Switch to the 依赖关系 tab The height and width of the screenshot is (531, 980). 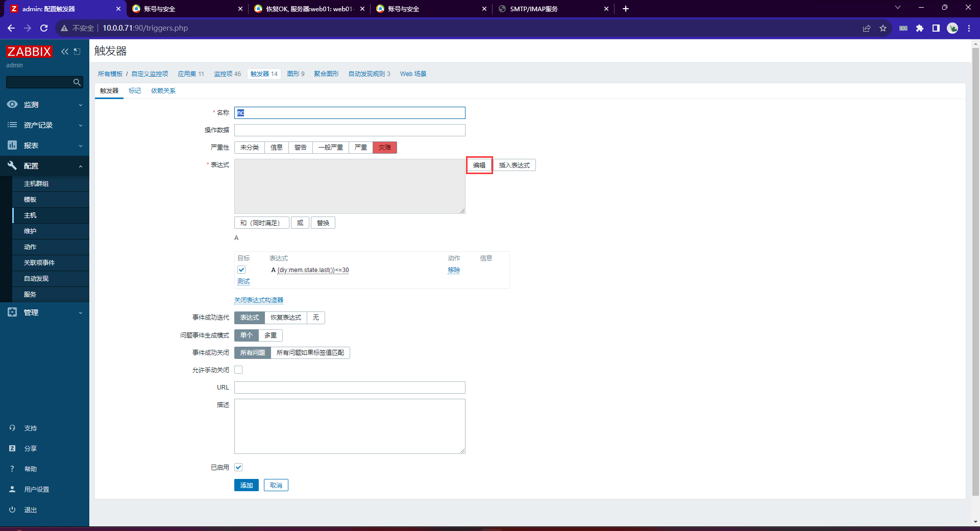163,91
